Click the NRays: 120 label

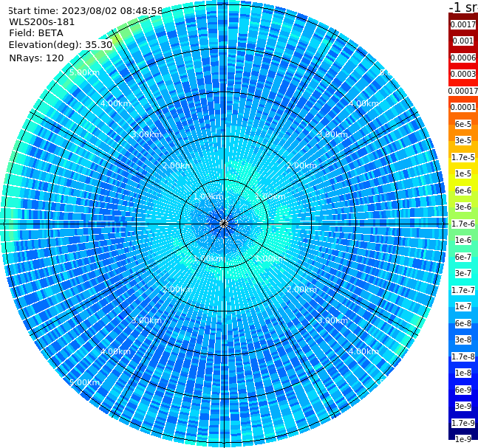[36, 58]
